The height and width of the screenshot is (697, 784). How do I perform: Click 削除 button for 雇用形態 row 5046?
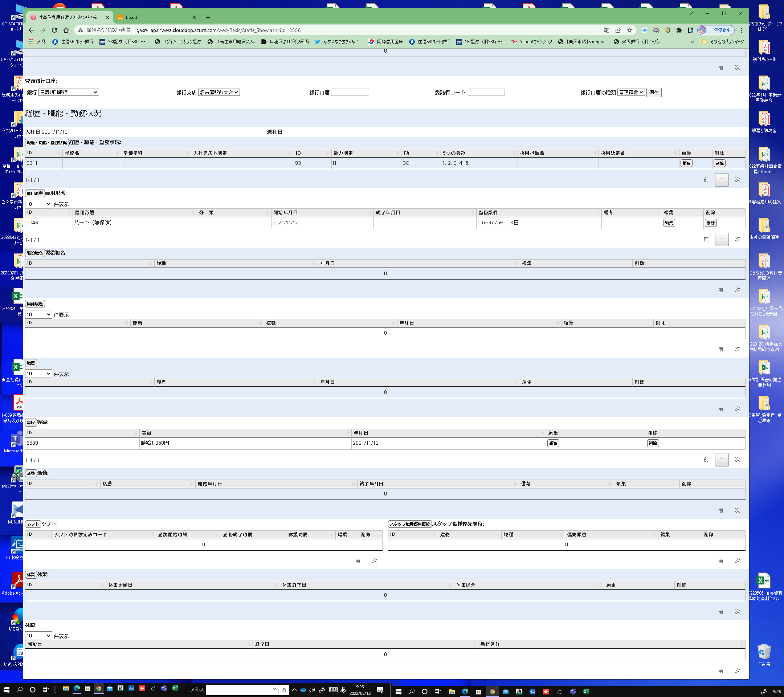pos(710,223)
